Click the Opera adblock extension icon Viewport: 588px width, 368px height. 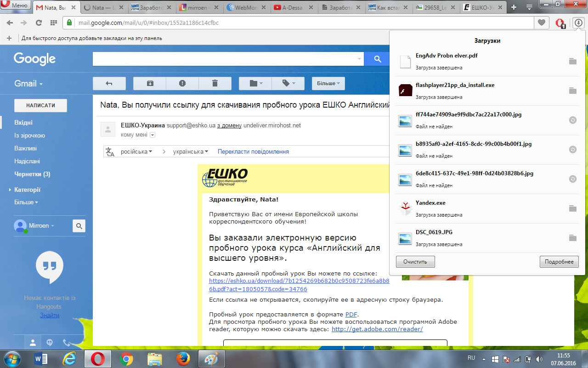pyautogui.click(x=560, y=23)
